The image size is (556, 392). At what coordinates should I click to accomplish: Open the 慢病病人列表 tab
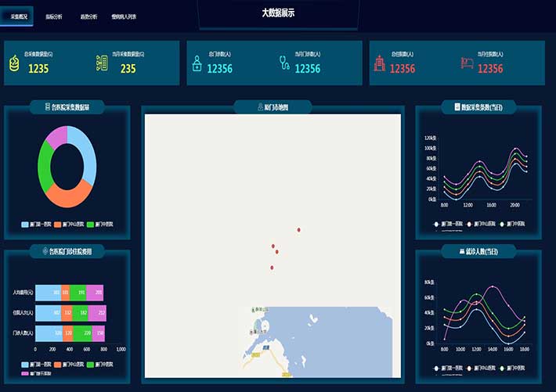click(125, 16)
